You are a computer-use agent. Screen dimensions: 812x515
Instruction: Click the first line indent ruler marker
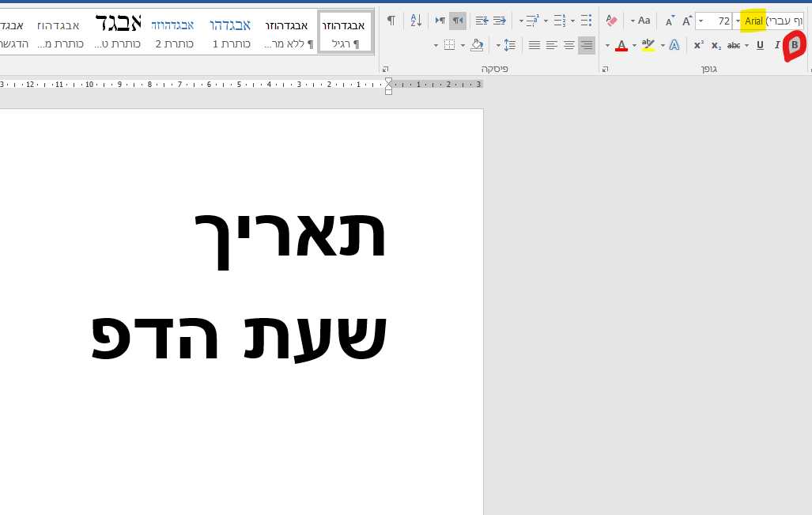click(388, 81)
